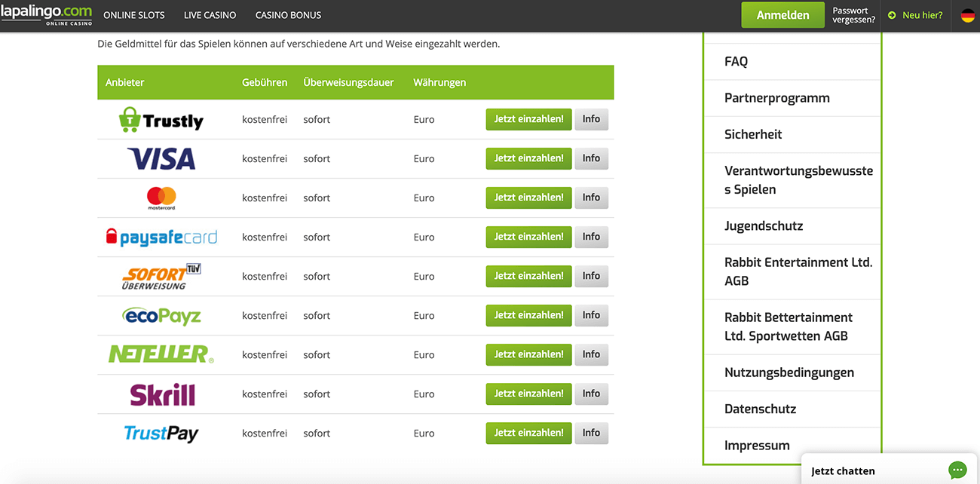Image resolution: width=980 pixels, height=484 pixels.
Task: Deposit now with TrustPay
Action: (x=528, y=433)
